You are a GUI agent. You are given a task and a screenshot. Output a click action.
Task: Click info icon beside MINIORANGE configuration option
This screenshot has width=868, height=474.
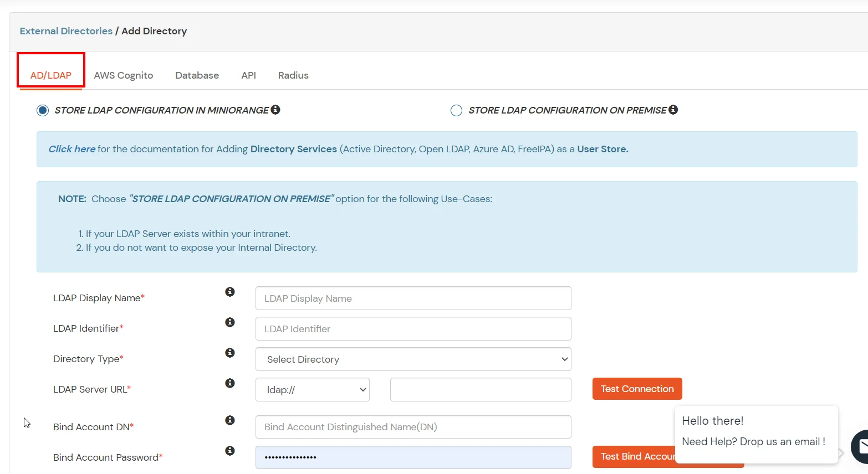click(x=275, y=110)
